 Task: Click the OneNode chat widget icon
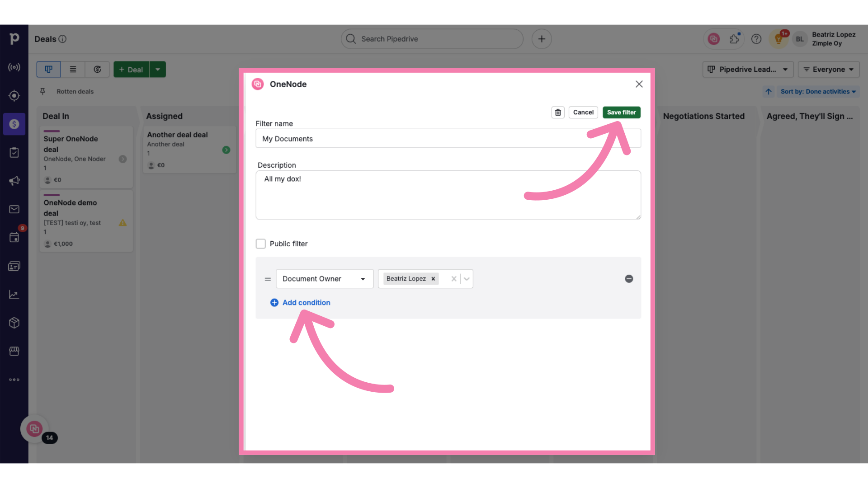(x=33, y=428)
